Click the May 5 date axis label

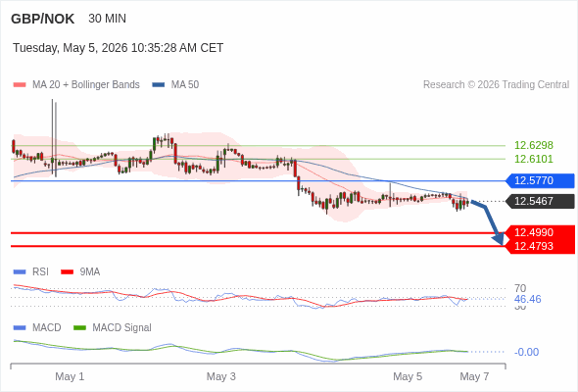[408, 376]
